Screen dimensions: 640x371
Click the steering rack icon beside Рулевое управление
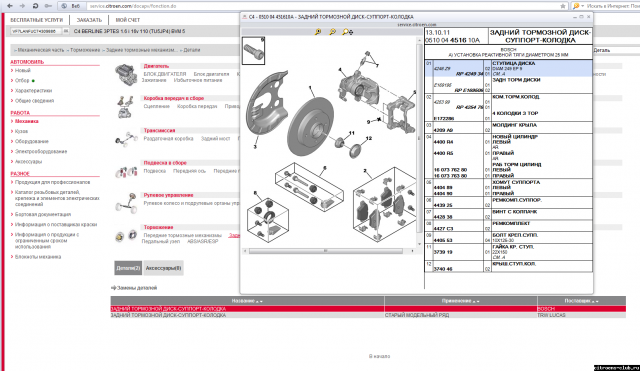(126, 203)
